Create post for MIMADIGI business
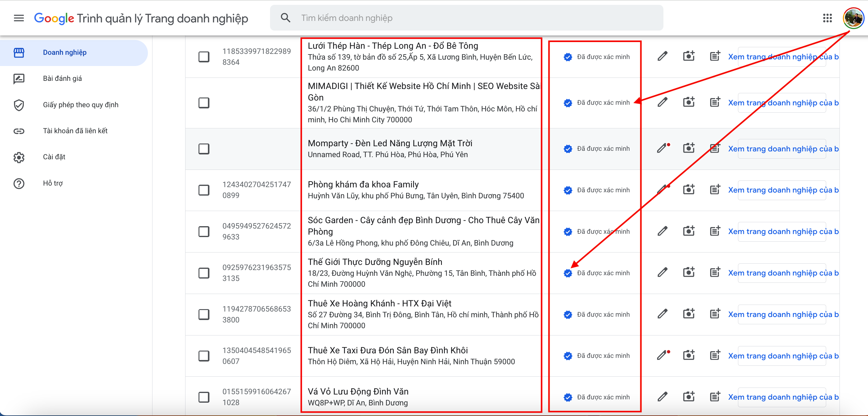The height and width of the screenshot is (416, 868). click(715, 102)
